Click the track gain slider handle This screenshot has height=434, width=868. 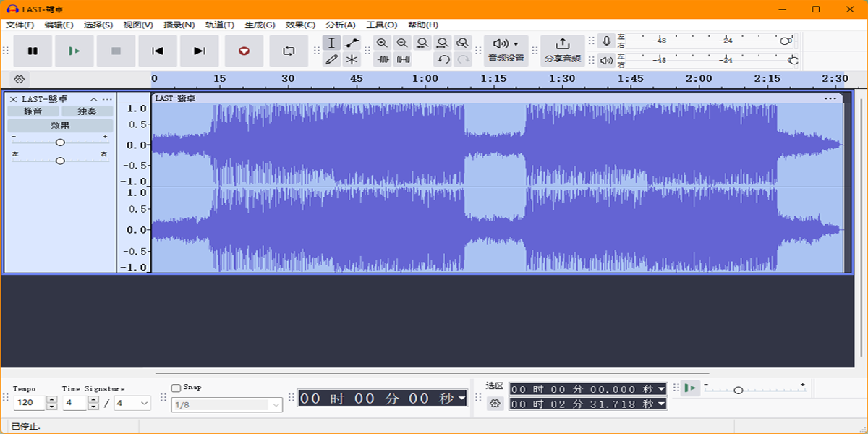click(x=60, y=142)
